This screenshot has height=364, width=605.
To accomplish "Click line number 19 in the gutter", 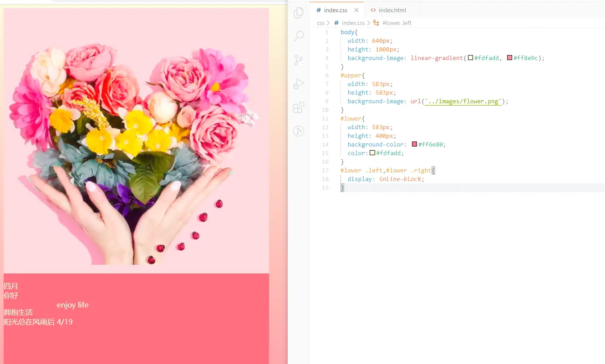I will click(x=325, y=188).
